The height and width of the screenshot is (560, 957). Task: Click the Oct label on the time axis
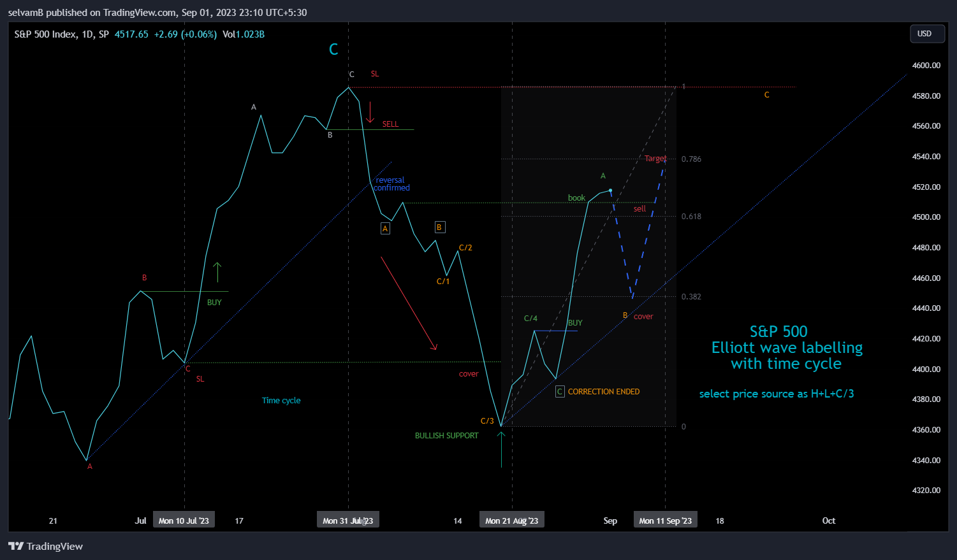(829, 521)
